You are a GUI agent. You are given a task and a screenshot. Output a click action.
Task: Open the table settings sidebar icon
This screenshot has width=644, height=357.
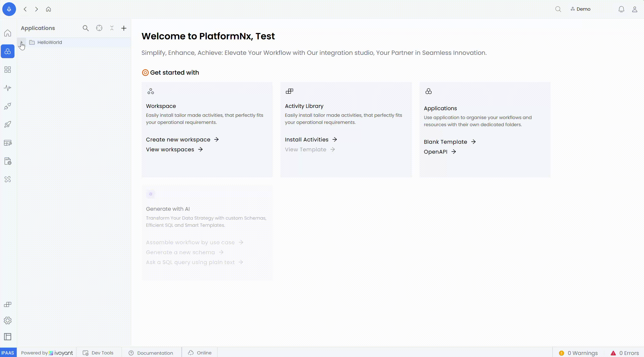pos(8,143)
